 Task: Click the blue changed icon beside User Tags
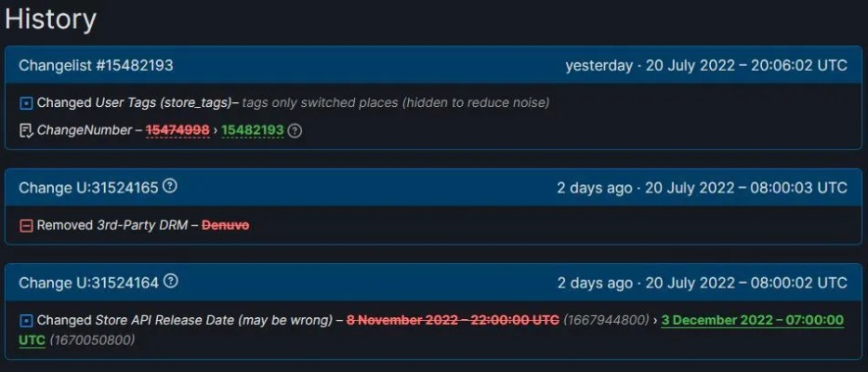pyautogui.click(x=26, y=103)
